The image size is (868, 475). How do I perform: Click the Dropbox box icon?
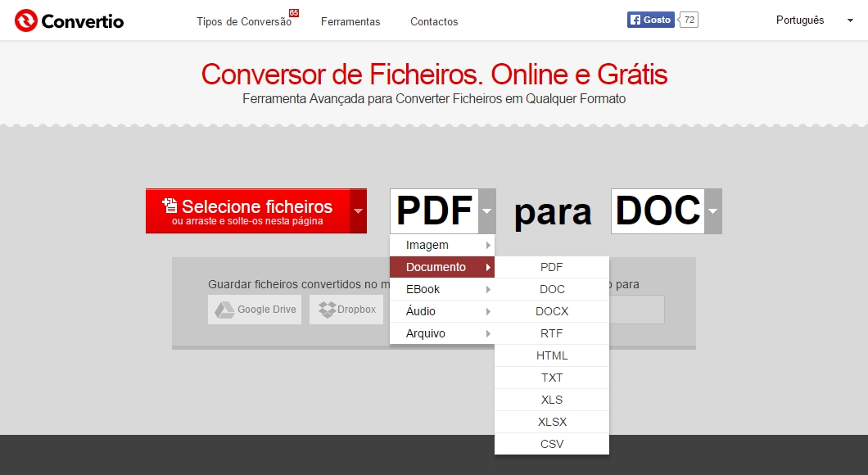(328, 310)
